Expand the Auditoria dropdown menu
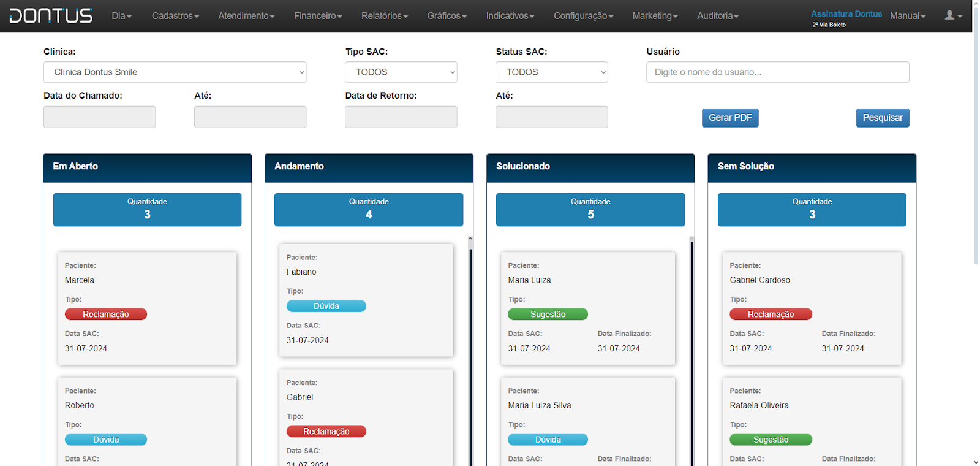This screenshot has height=466, width=980. tap(717, 16)
